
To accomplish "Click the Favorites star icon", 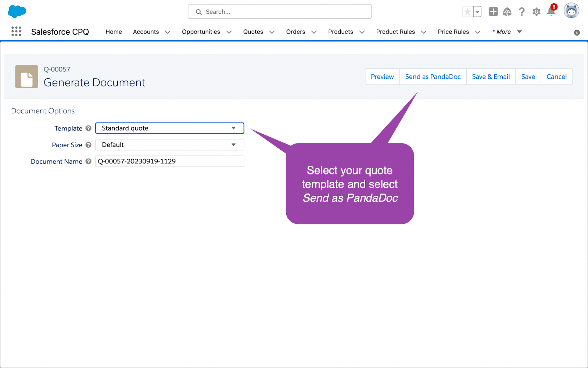I will pyautogui.click(x=467, y=12).
